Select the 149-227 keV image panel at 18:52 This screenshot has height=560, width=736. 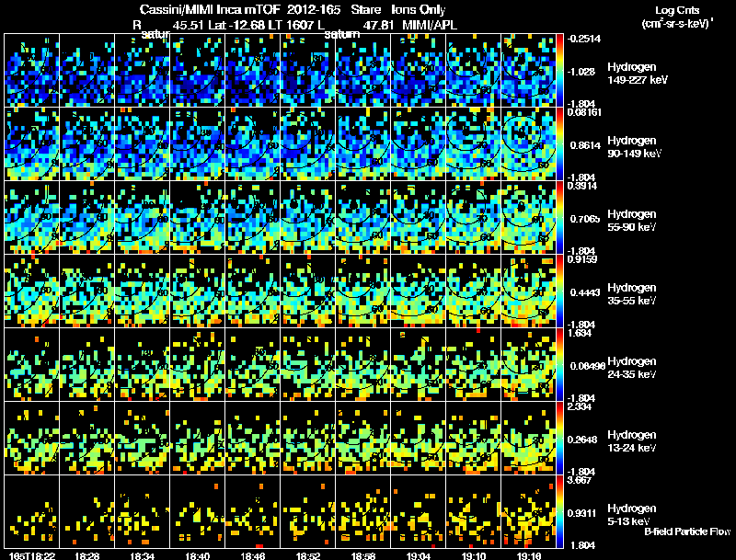coord(308,71)
